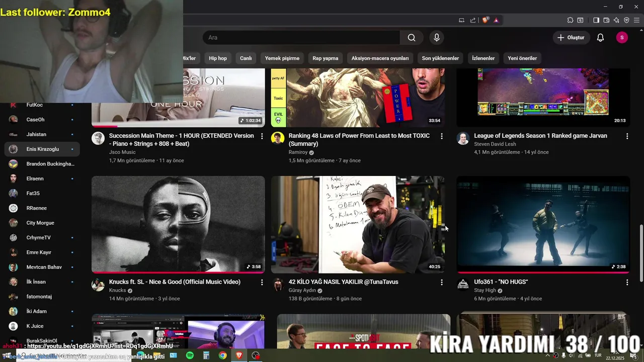
Task: Play Ranking 48 Laws of Power thumbnail
Action: point(358,98)
